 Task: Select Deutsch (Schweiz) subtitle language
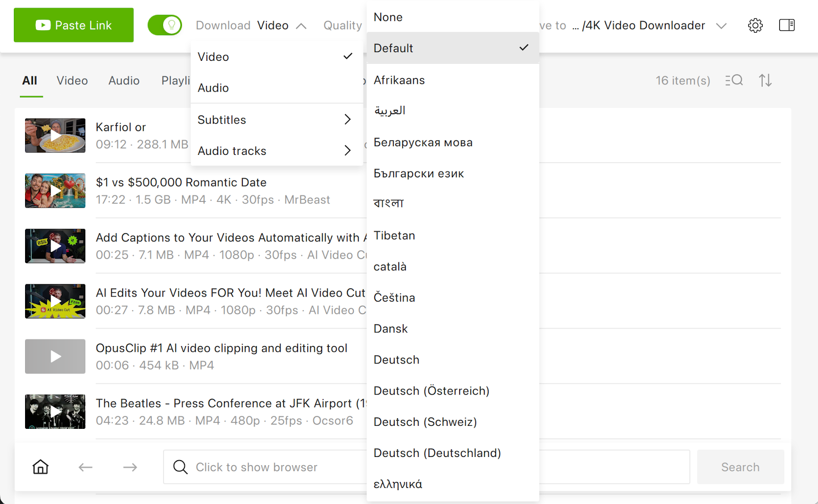click(x=453, y=422)
